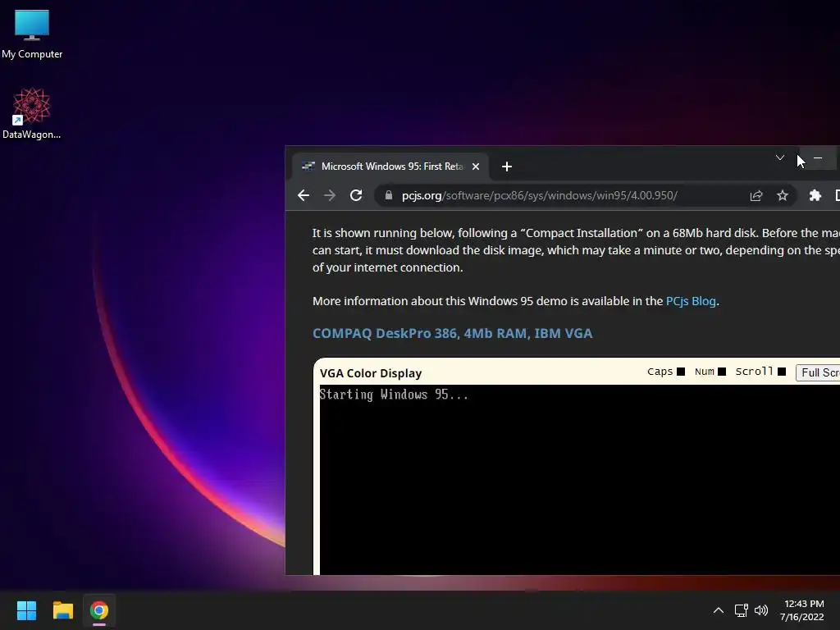Open the Windows Start menu

point(26,610)
